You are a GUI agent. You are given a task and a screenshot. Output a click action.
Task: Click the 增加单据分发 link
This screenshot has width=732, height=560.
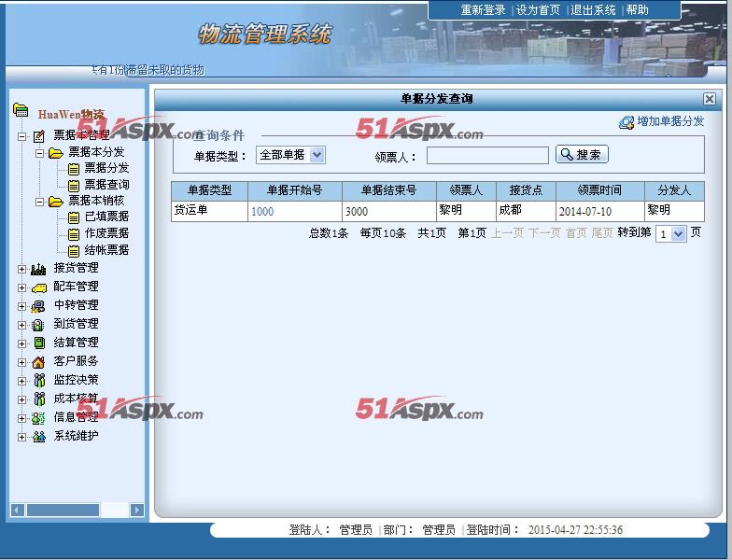click(670, 121)
